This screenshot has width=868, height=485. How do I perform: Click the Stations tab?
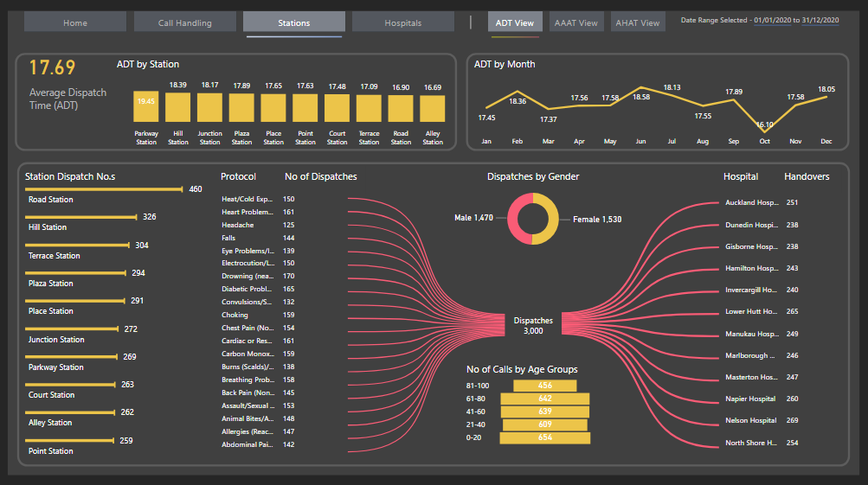pos(294,22)
